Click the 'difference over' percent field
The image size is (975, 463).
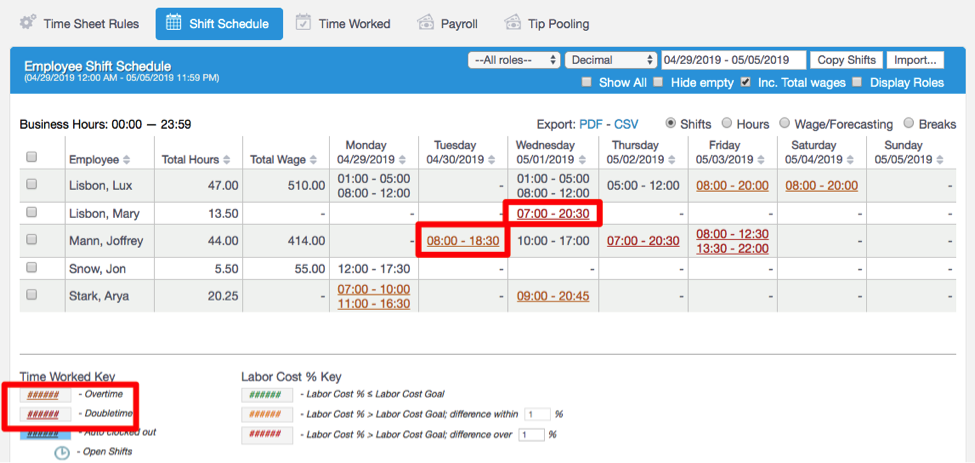[x=531, y=434]
